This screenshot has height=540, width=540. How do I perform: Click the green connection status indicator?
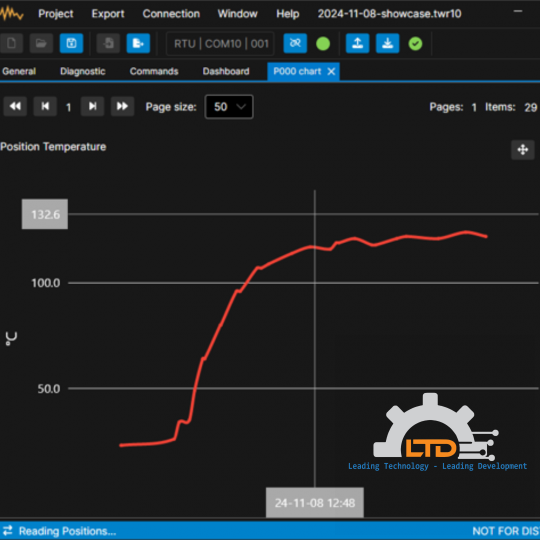(323, 44)
